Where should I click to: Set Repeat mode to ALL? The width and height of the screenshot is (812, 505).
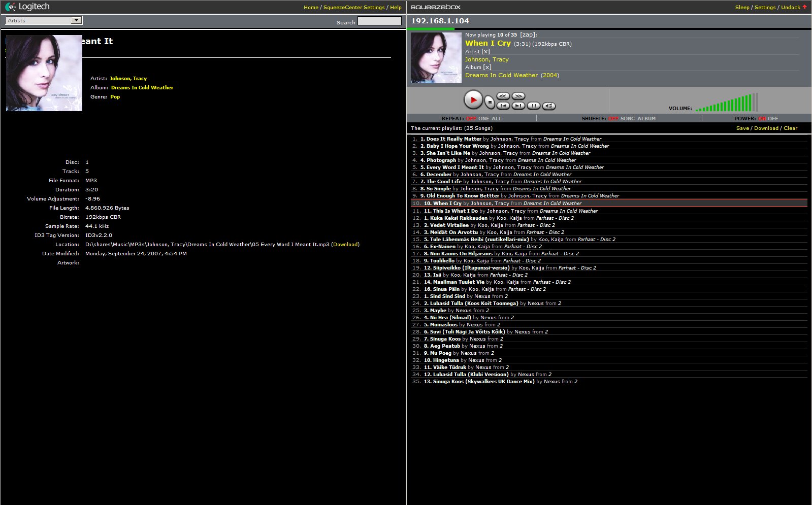click(x=497, y=119)
